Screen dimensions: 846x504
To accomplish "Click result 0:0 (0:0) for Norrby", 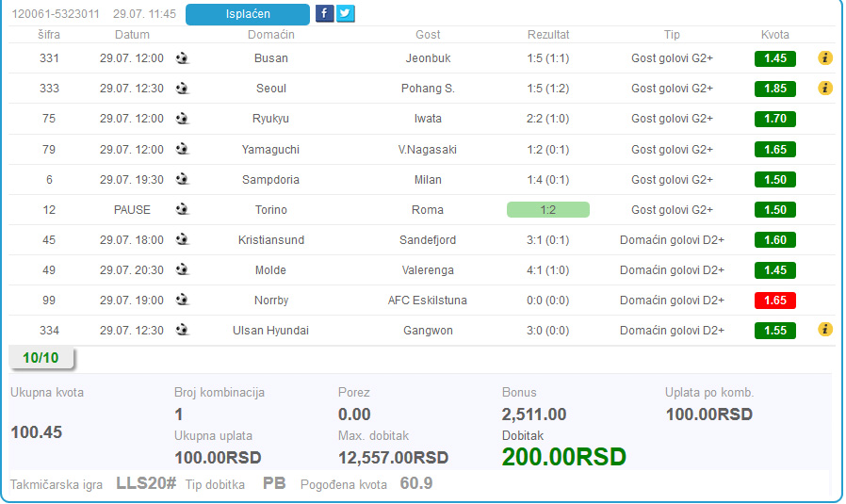I will point(548,301).
